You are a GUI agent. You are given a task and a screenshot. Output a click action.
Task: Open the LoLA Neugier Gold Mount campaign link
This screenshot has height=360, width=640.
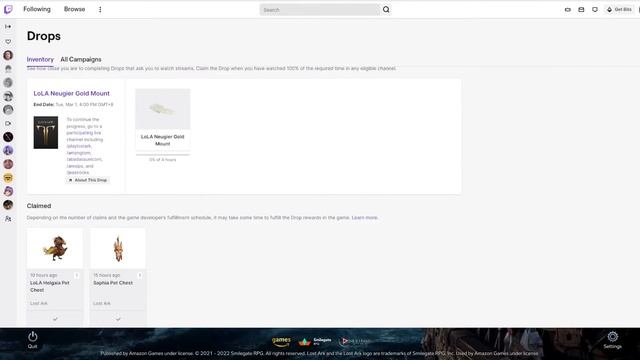point(71,93)
